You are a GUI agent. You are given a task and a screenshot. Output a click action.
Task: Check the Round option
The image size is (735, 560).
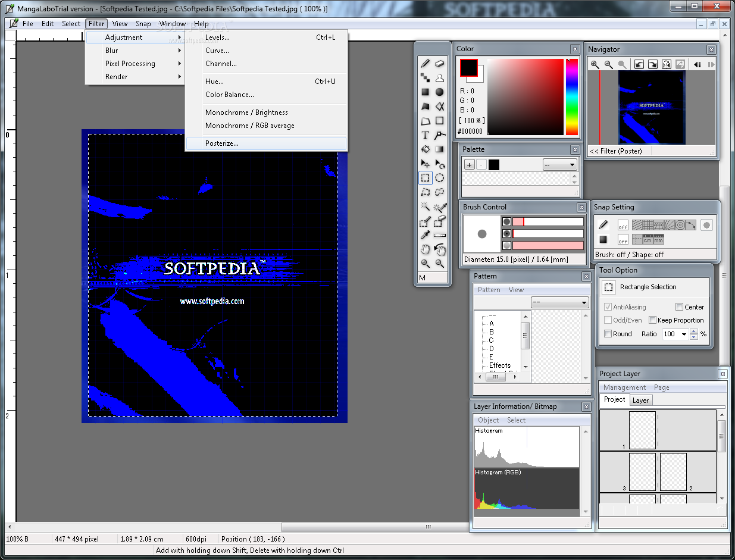608,334
